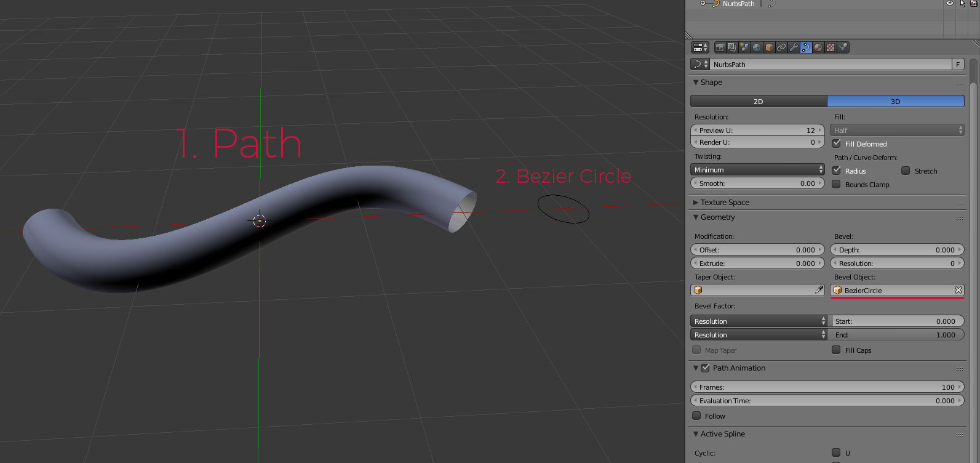
Task: Toggle NurbsPath selectability cursor icon
Action: point(963,4)
